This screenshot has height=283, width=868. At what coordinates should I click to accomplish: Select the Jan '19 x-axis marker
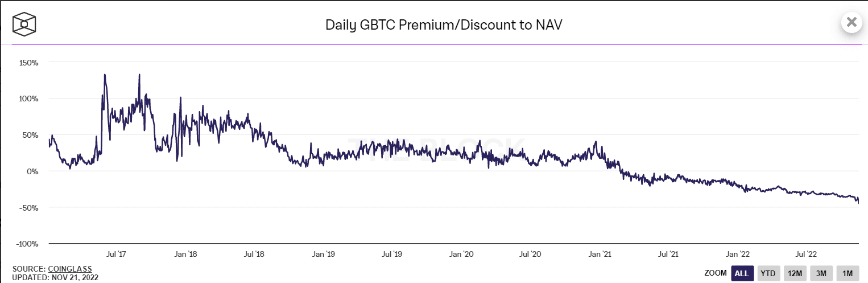(323, 253)
